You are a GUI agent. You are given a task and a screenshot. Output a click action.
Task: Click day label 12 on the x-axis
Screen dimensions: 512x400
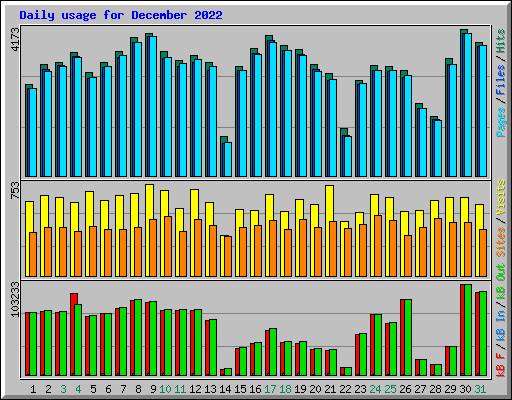coord(195,389)
